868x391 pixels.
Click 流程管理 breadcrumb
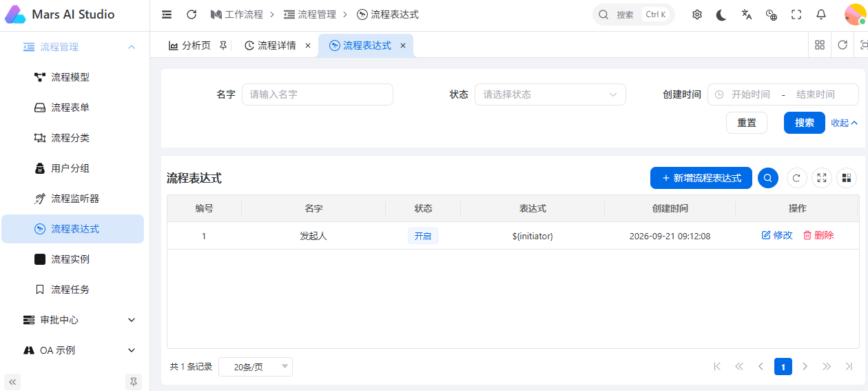[310, 14]
